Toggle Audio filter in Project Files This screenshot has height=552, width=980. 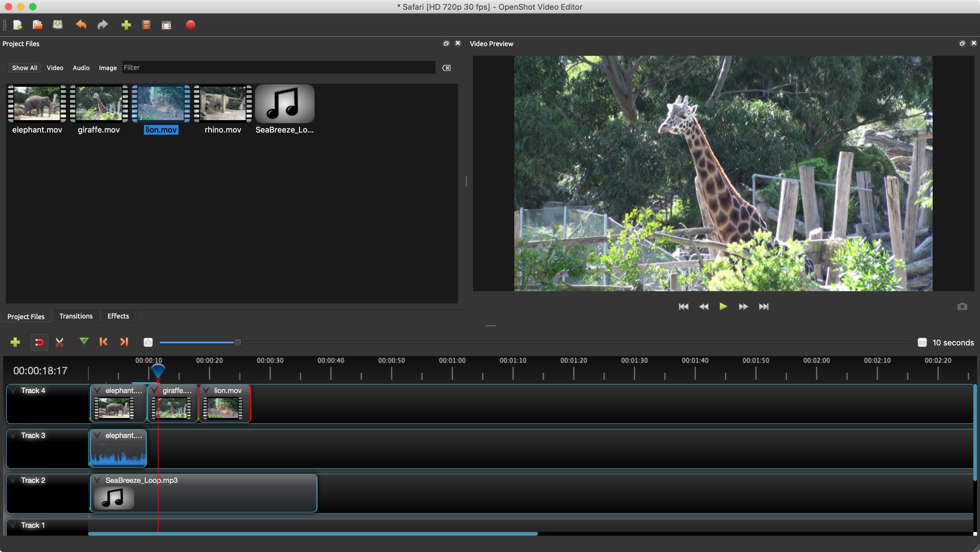pyautogui.click(x=80, y=67)
